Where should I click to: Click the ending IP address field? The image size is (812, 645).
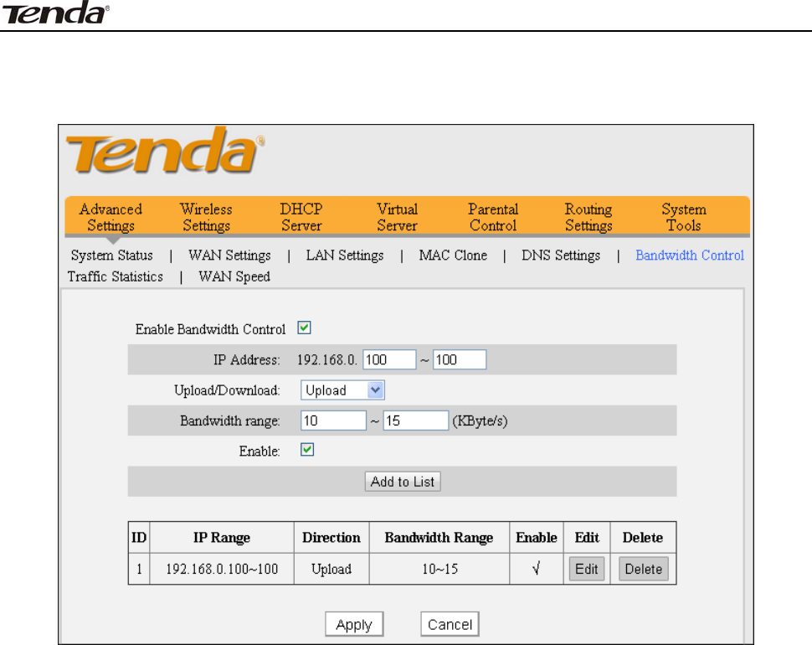coord(460,359)
